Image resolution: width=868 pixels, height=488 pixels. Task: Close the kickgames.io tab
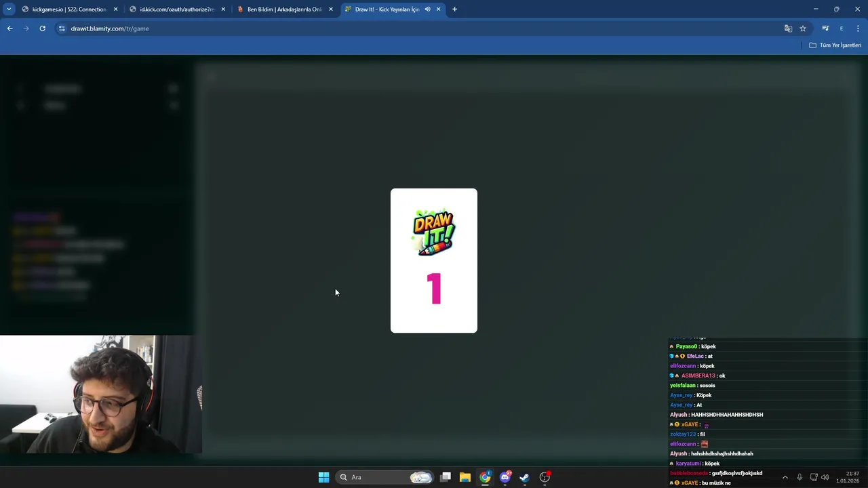pos(115,9)
